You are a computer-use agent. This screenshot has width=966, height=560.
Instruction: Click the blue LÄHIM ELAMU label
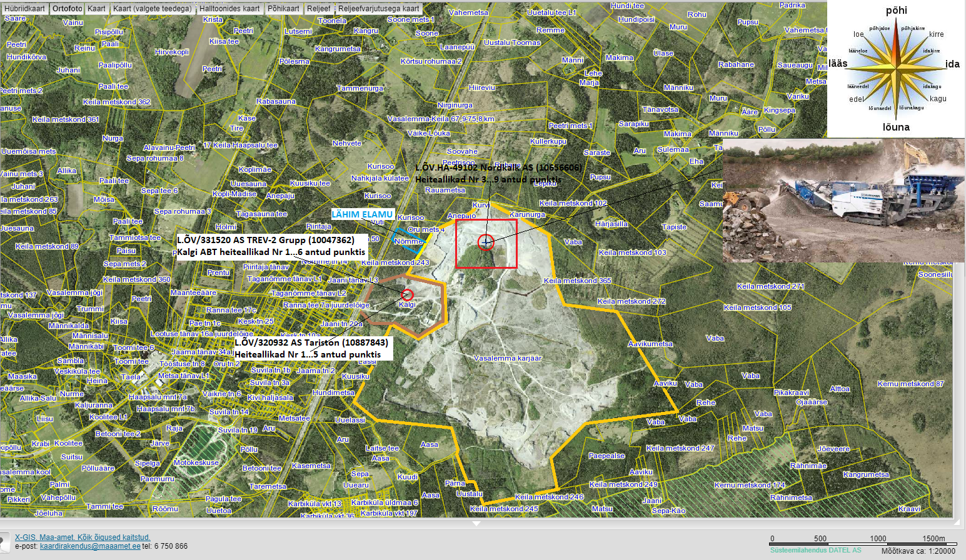point(362,214)
